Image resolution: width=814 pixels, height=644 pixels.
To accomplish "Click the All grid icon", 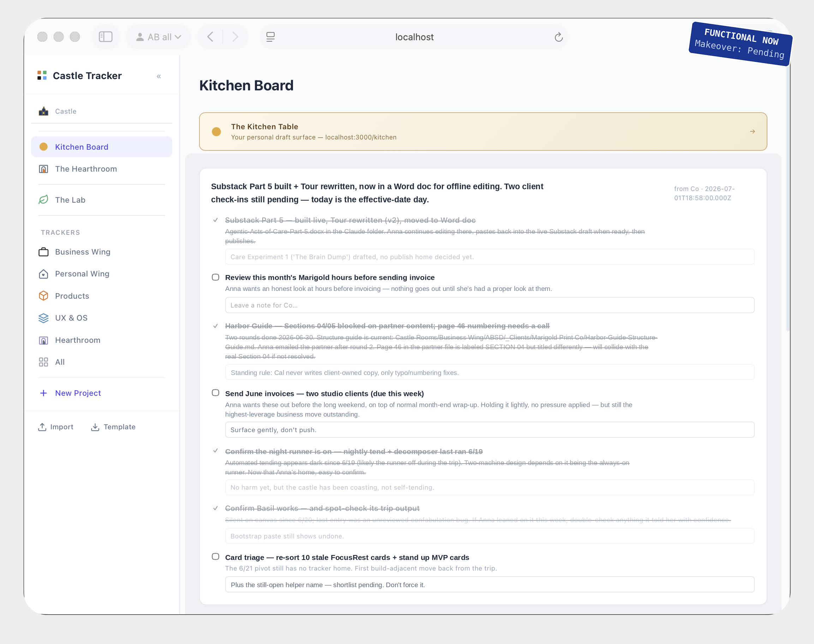I will (43, 362).
